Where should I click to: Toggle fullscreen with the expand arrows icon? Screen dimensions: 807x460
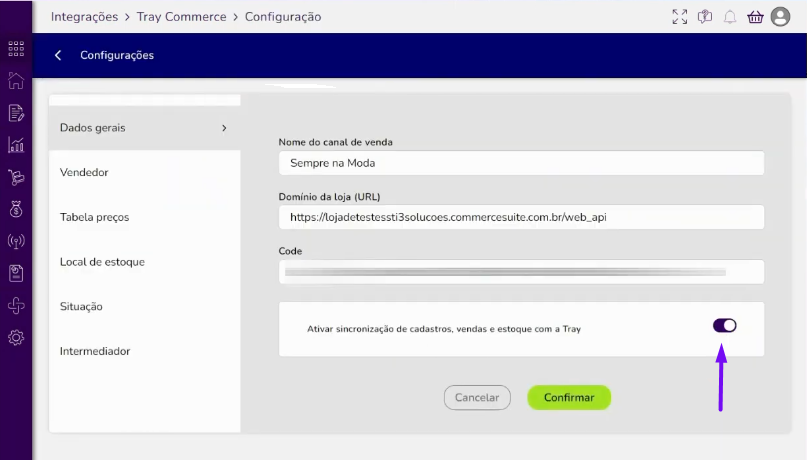(679, 17)
